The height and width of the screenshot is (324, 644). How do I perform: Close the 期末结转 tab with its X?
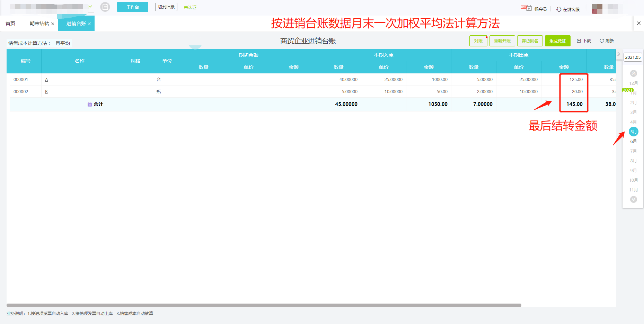(x=53, y=24)
